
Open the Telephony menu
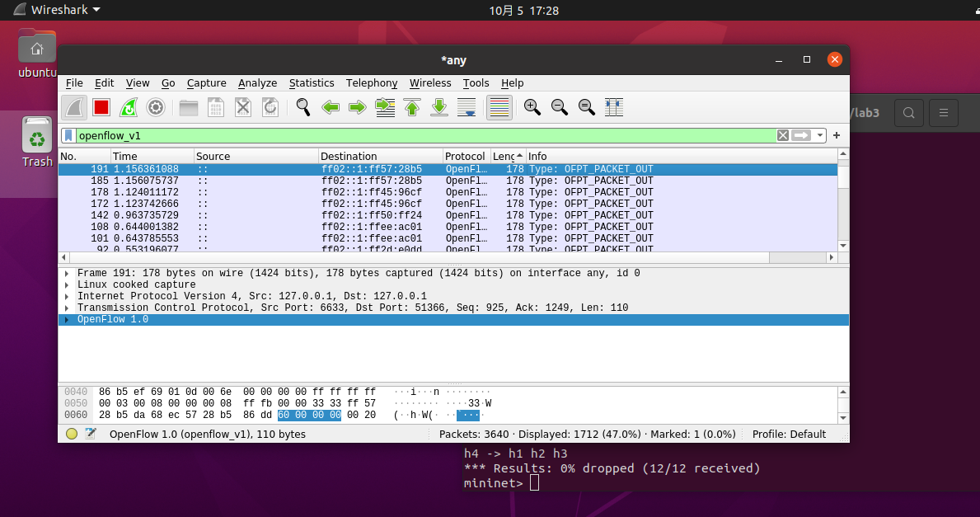tap(371, 83)
